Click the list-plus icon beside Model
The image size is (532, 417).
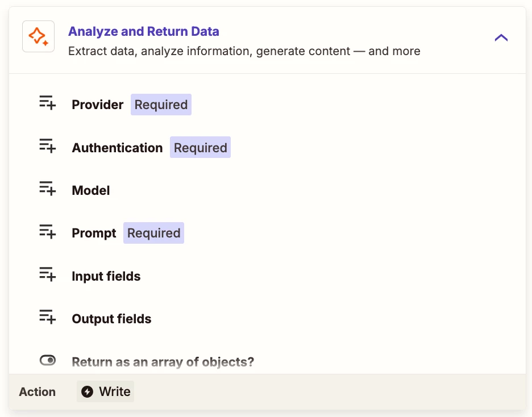[x=47, y=189]
